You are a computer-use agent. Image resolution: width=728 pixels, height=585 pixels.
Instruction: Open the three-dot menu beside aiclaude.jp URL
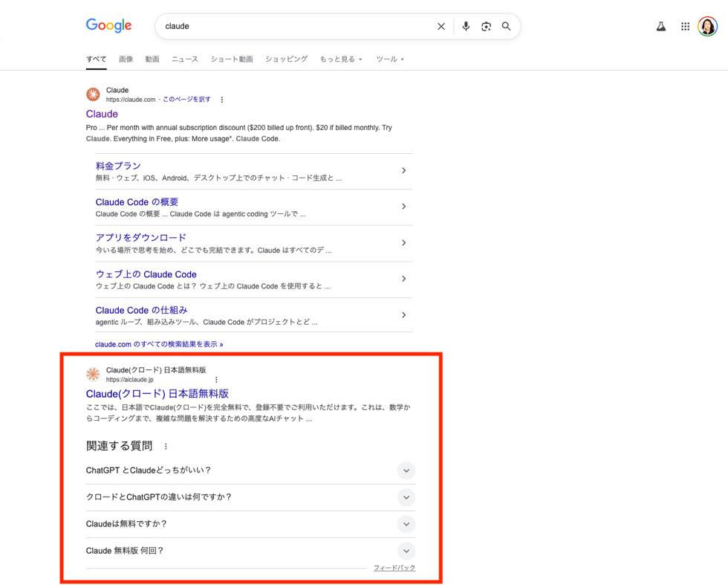pyautogui.click(x=216, y=380)
